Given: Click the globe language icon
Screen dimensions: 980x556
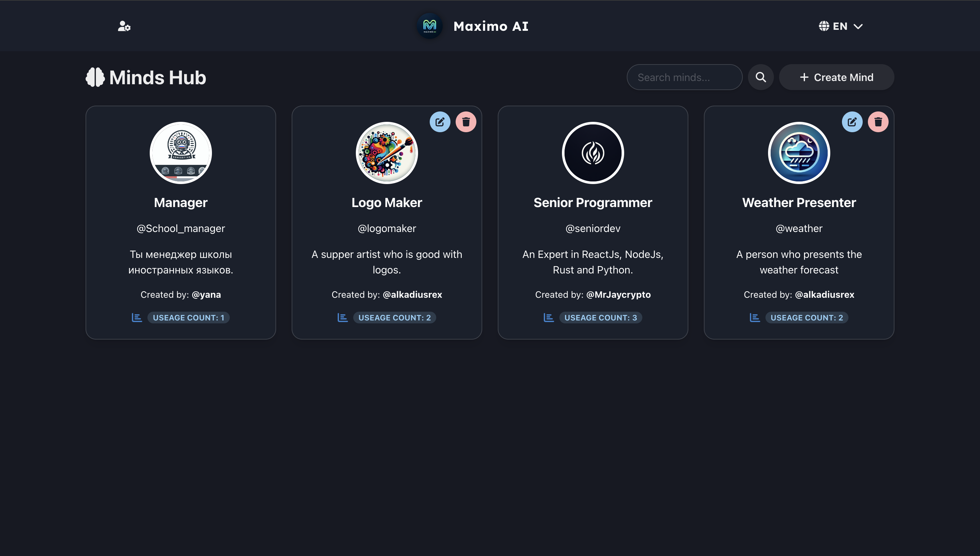Looking at the screenshot, I should coord(824,26).
